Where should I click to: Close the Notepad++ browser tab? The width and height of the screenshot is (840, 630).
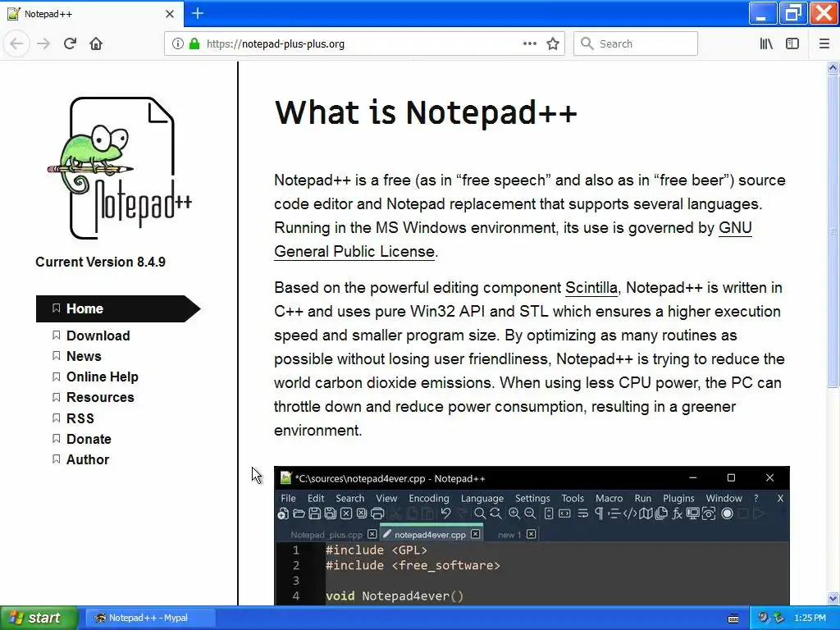[170, 14]
